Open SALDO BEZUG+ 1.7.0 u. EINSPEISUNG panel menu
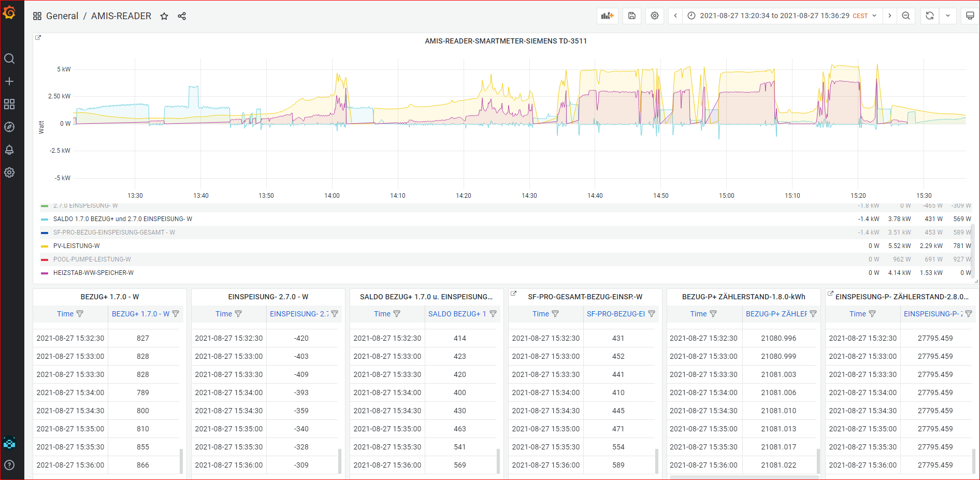The width and height of the screenshot is (980, 480). click(x=426, y=297)
